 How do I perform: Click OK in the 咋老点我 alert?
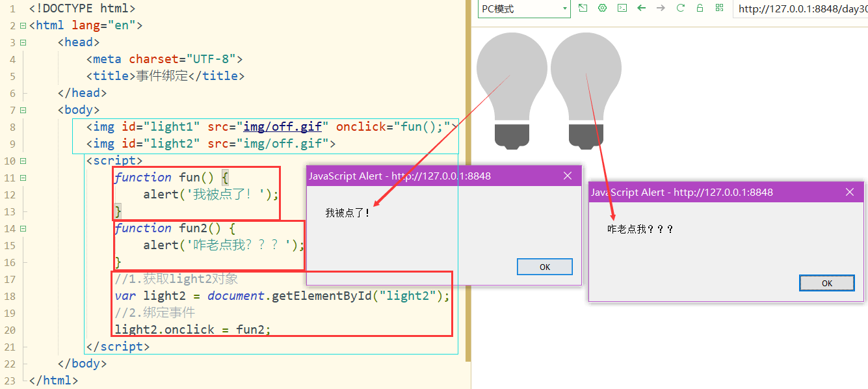[x=827, y=283]
